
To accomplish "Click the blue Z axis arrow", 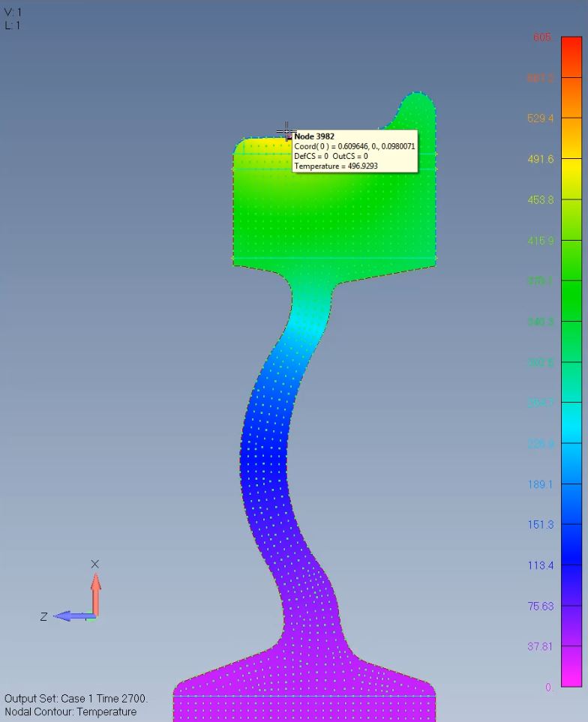I will point(73,616).
